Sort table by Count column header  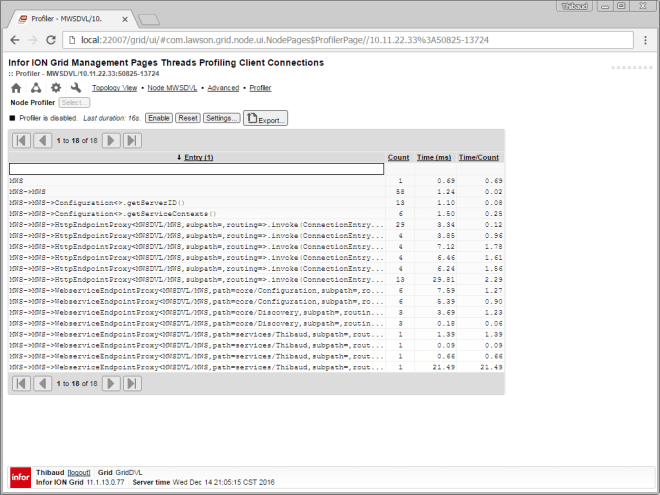pyautogui.click(x=398, y=157)
